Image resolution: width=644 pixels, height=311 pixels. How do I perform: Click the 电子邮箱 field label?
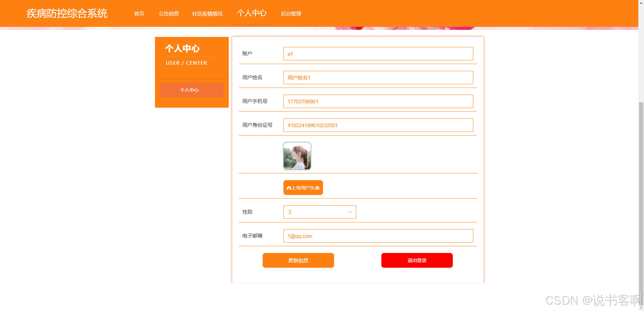[x=252, y=236]
